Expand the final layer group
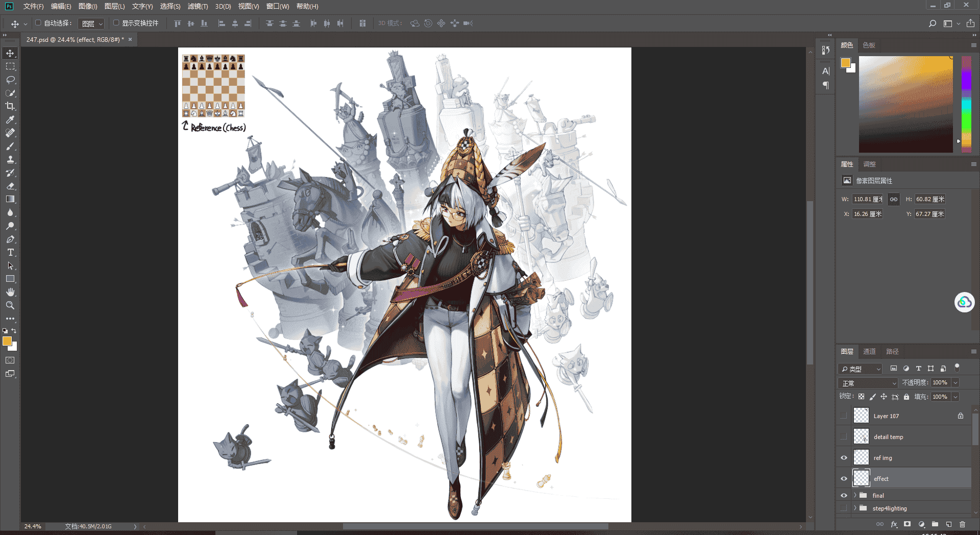The image size is (980, 535). click(x=855, y=495)
